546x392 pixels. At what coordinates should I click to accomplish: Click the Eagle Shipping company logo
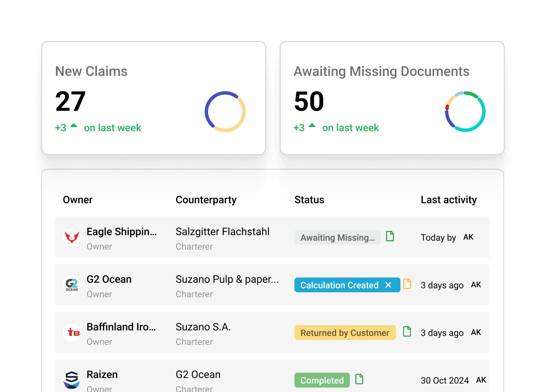coord(72,237)
